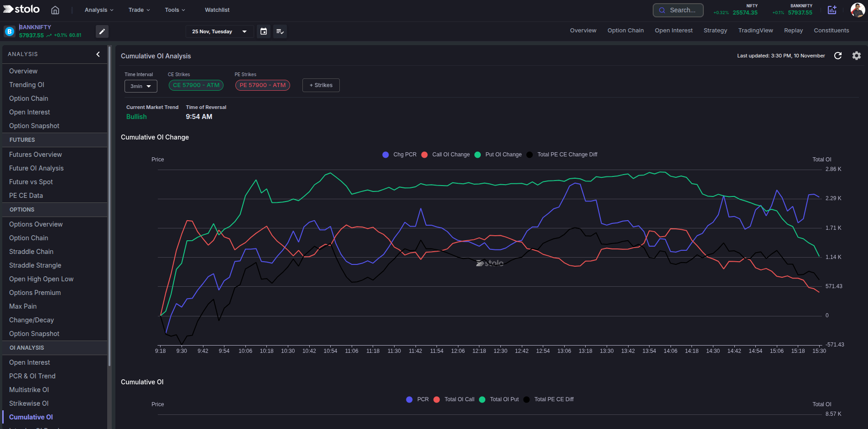868x429 pixels.
Task: Open Max Pain from the sidebar
Action: coord(22,306)
